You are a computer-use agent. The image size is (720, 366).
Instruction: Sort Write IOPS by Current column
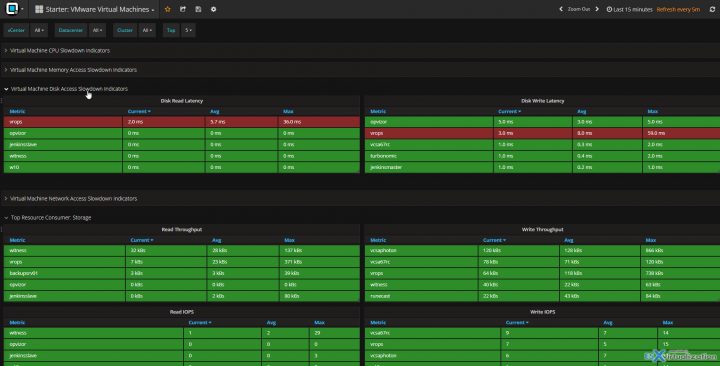(517, 322)
